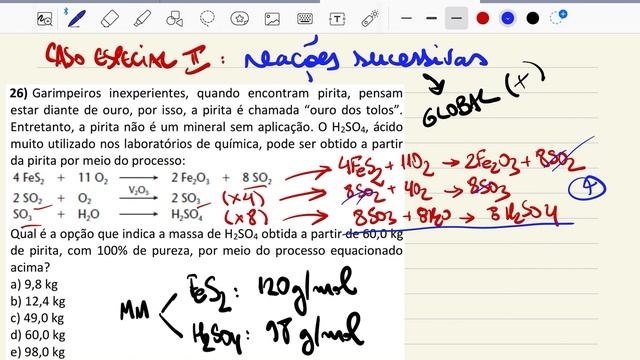The image size is (640, 360).
Task: Choose the thinnest stroke width
Action: (406, 18)
